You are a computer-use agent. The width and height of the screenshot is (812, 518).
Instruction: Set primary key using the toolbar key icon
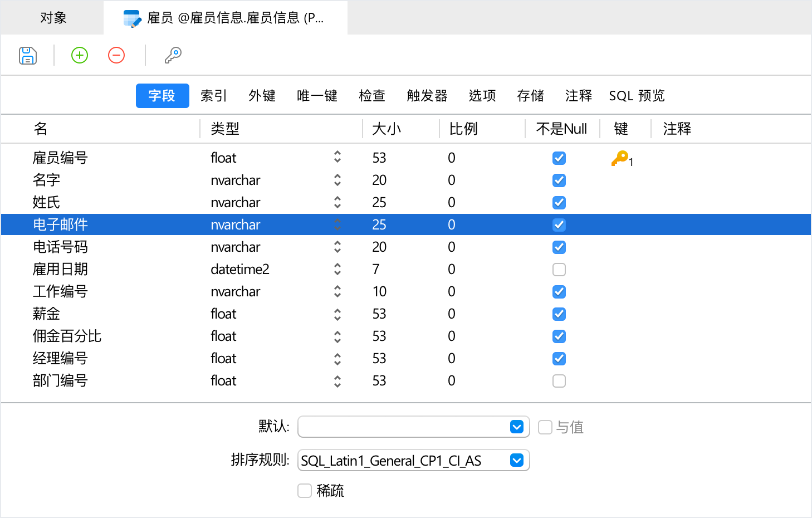point(173,55)
